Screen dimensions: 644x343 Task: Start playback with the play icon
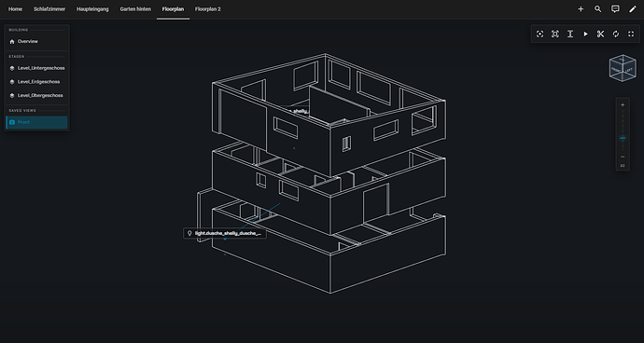pyautogui.click(x=586, y=34)
